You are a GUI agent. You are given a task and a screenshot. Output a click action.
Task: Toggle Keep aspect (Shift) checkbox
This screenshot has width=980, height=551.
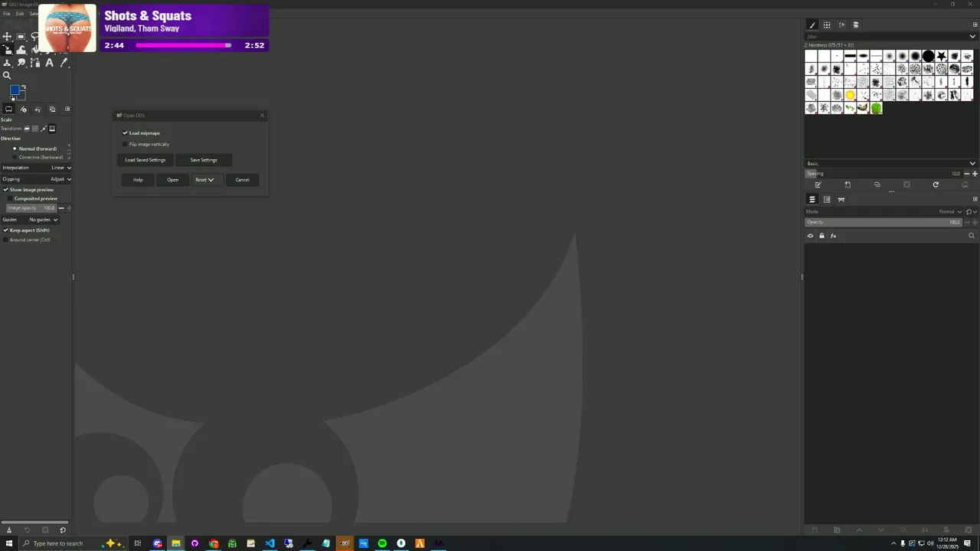tap(5, 230)
